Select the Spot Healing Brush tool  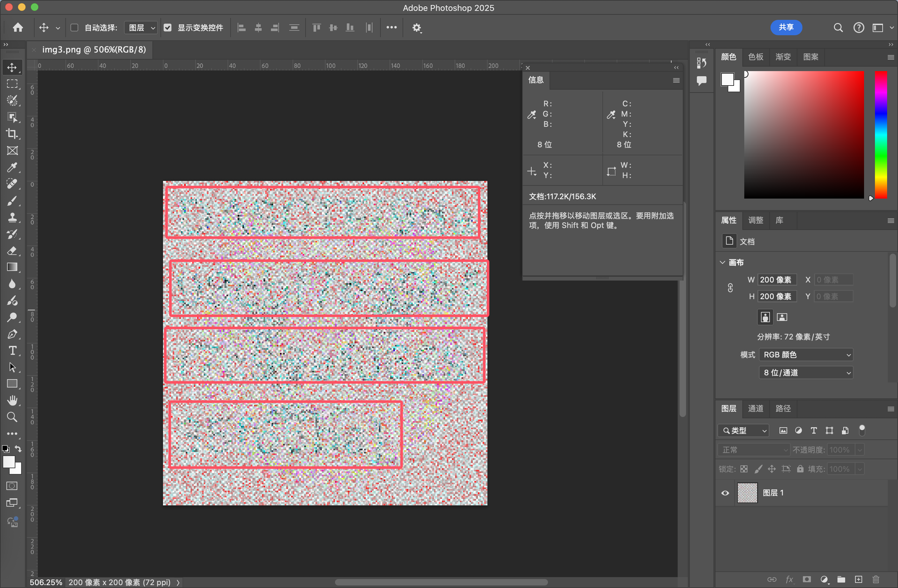coord(12,184)
